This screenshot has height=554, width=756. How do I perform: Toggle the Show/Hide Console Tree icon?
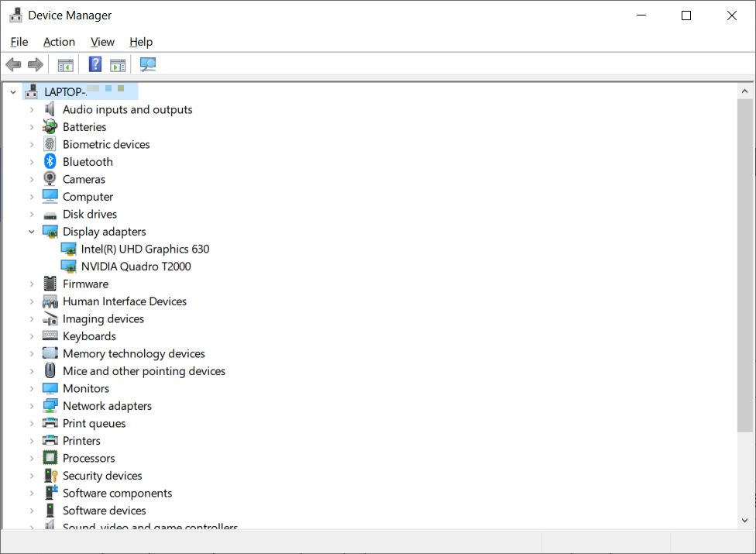tap(65, 64)
